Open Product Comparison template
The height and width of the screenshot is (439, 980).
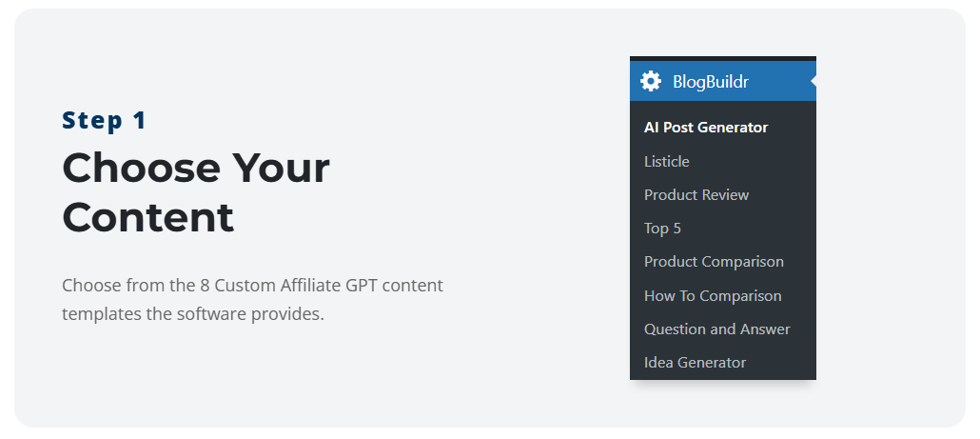tap(714, 261)
